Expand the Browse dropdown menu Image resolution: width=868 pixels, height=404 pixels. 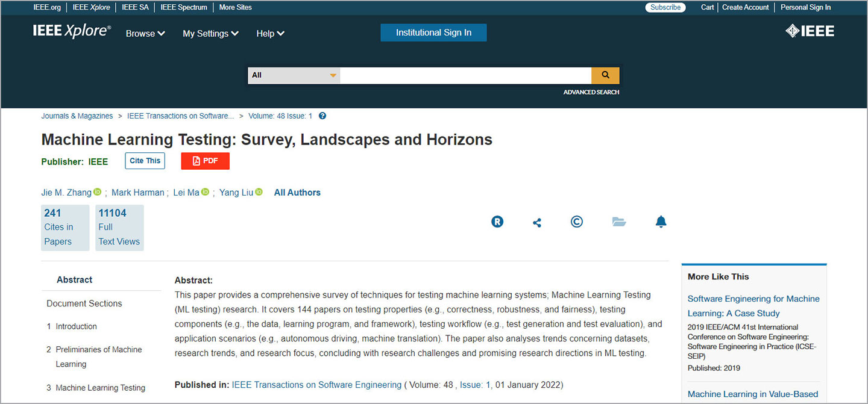(x=145, y=34)
